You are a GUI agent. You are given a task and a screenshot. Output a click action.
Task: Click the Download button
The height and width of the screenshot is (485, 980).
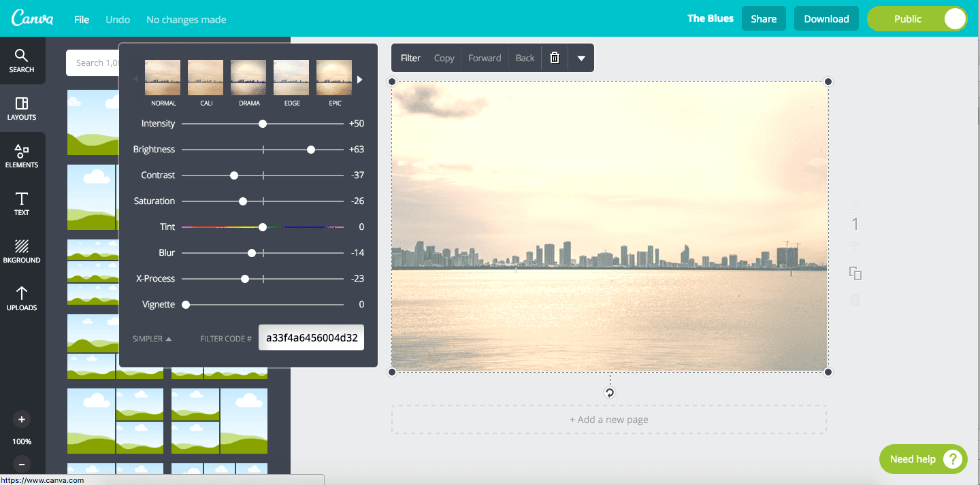click(x=826, y=18)
